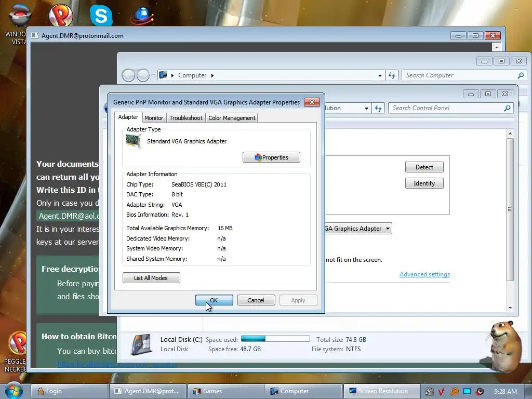Switch to the Monitor tab
The width and height of the screenshot is (532, 399).
pyautogui.click(x=154, y=118)
